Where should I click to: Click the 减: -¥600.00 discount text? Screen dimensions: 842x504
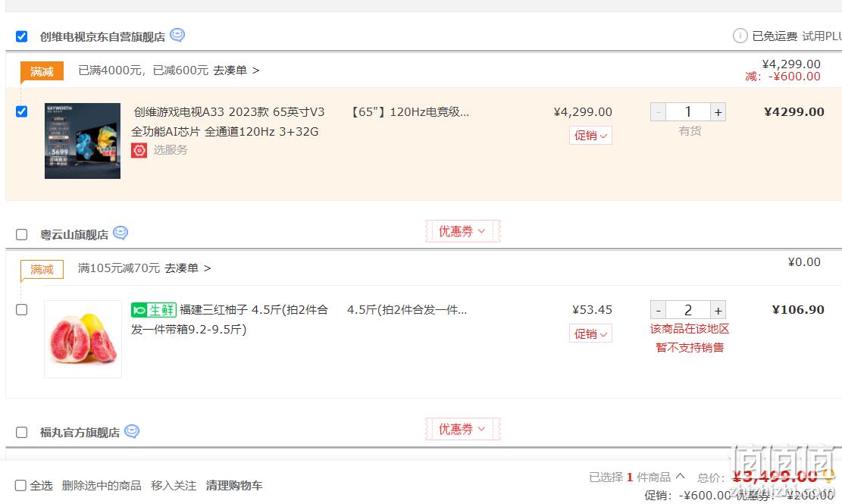783,77
